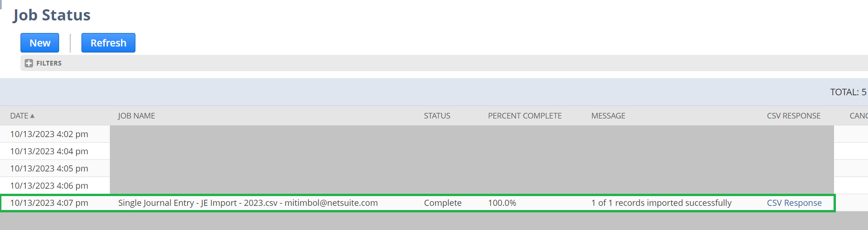This screenshot has width=868, height=230.
Task: Sort by JOB NAME column
Action: 136,116
